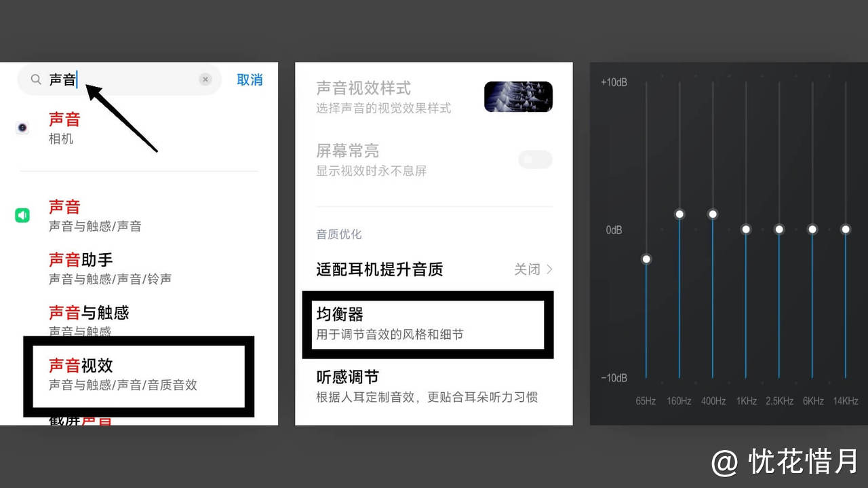Toggle the 屏幕常亮 switch
Viewport: 868px width, 488px height.
pyautogui.click(x=535, y=159)
